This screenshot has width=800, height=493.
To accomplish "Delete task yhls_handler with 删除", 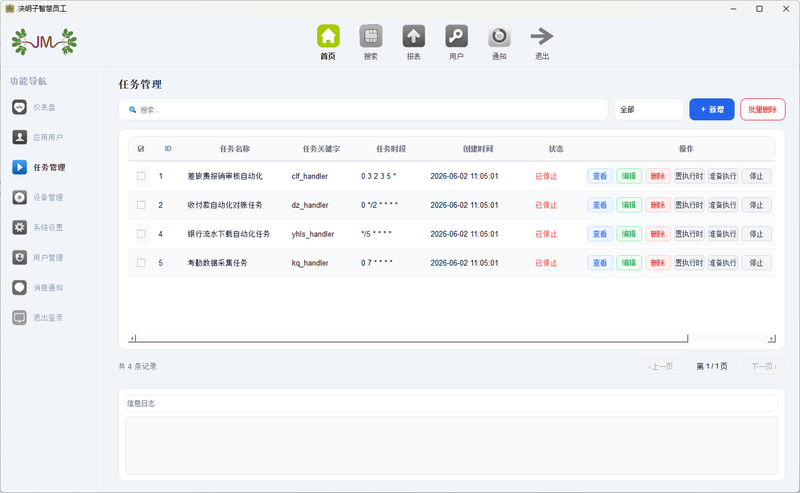I will [658, 234].
